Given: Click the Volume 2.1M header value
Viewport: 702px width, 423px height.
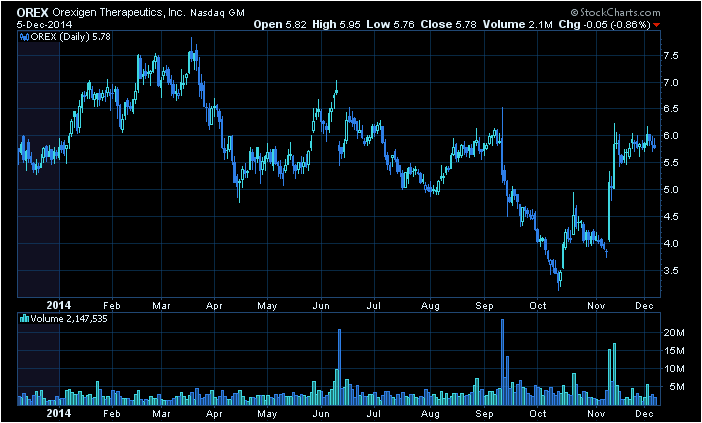Looking at the screenshot, I should tap(518, 25).
